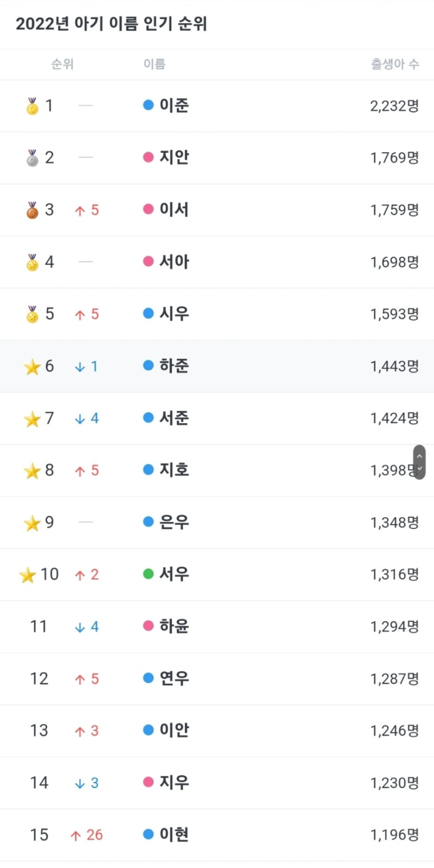434x868 pixels.
Task: Click the medal icon at rank 5
Action: coord(32,315)
